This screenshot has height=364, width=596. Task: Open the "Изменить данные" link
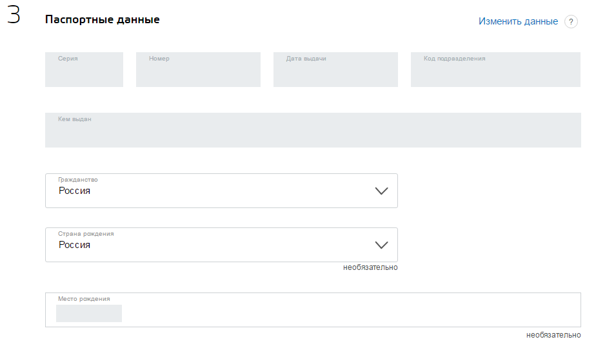pyautogui.click(x=518, y=21)
